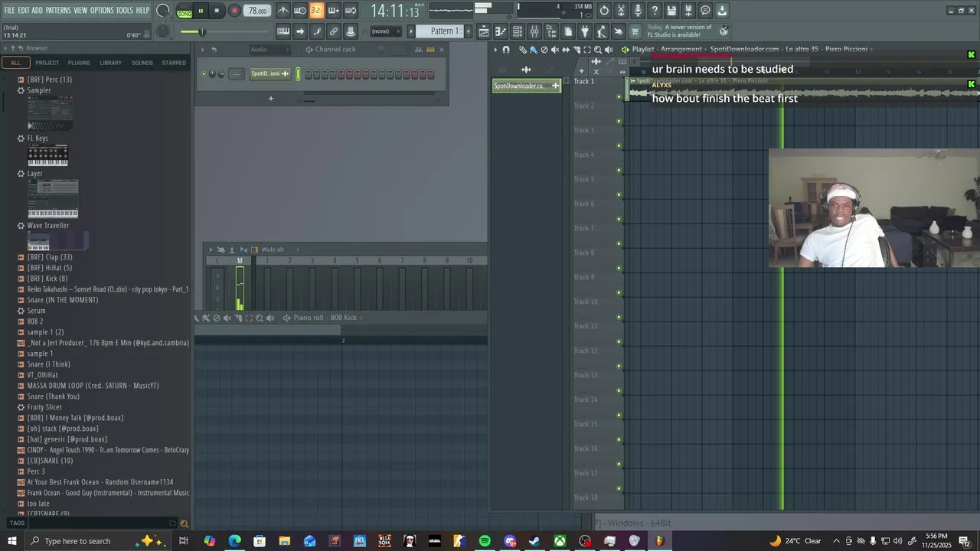Select SpotiDownloader.co... clip in Playlist picker
The image size is (980, 551).
pyautogui.click(x=527, y=86)
